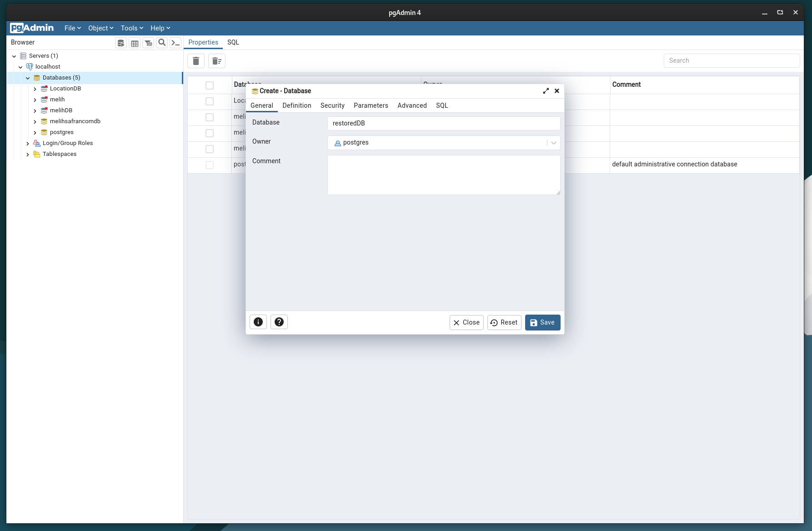
Task: Click the postgres database icon in tree
Action: (44, 132)
